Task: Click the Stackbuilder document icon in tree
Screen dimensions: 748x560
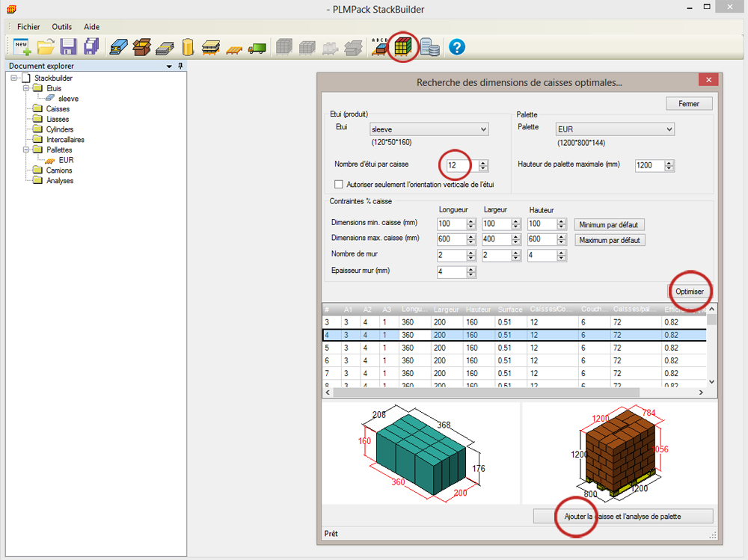Action: (x=26, y=78)
